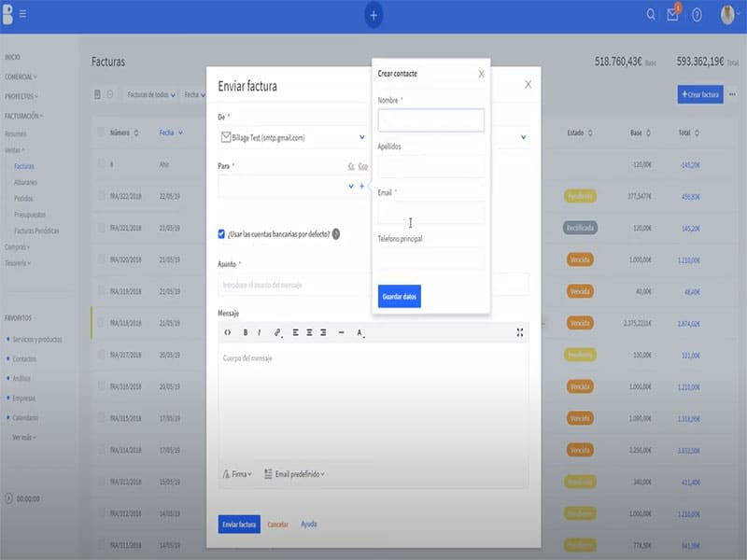Open font color A tool
This screenshot has width=747, height=560.
[360, 333]
